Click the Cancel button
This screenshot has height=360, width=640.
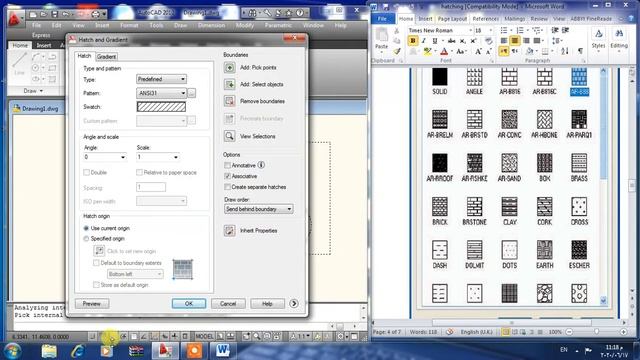coord(228,304)
